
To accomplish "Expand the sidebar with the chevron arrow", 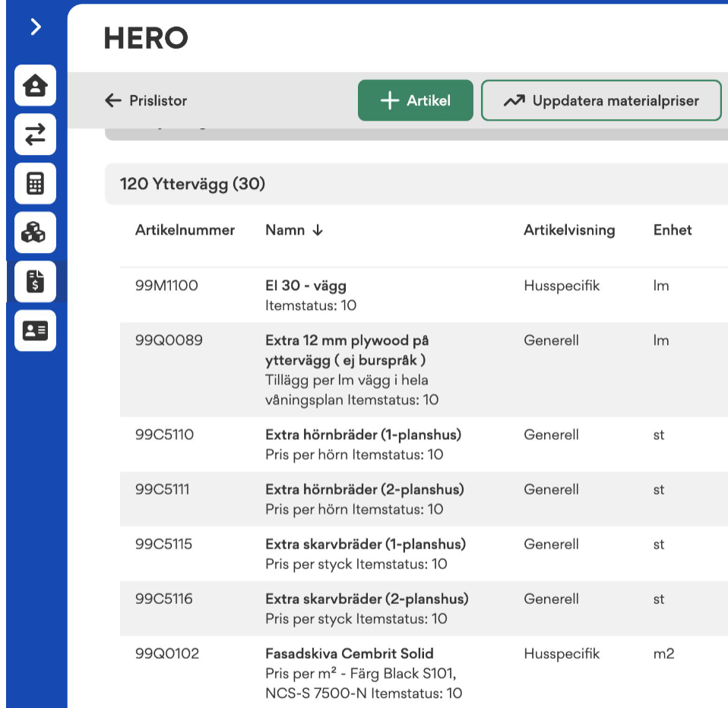I will (x=36, y=27).
